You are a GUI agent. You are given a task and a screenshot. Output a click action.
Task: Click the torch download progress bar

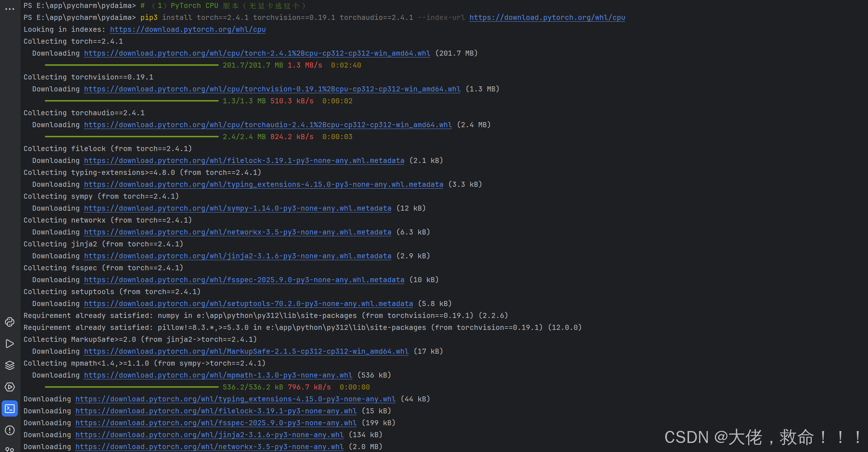pos(131,65)
